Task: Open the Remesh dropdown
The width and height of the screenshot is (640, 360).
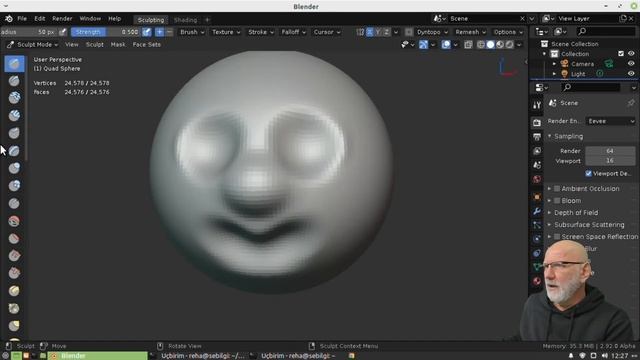Action: (471, 32)
